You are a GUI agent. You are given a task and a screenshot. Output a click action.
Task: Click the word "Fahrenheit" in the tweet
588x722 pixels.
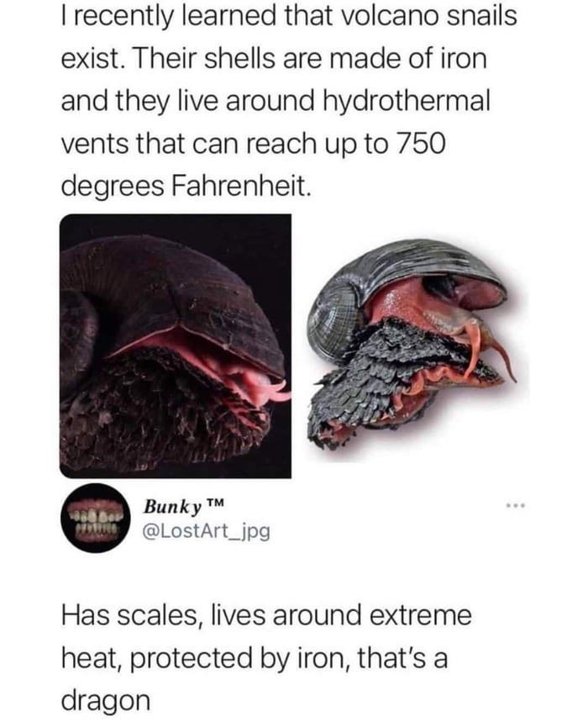[x=239, y=186]
